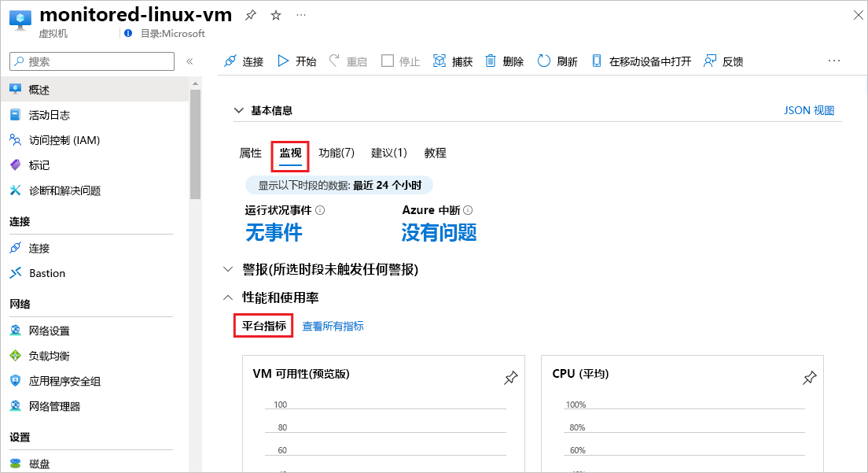
Task: Collapse the sidebar with double chevron
Action: (x=189, y=61)
